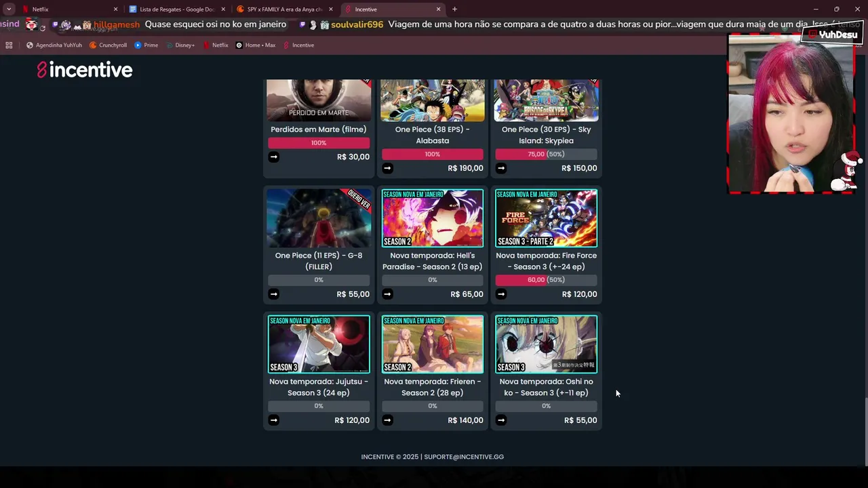The height and width of the screenshot is (488, 868).
Task: Click arrow button on Perdidos em Marte card
Action: [273, 157]
